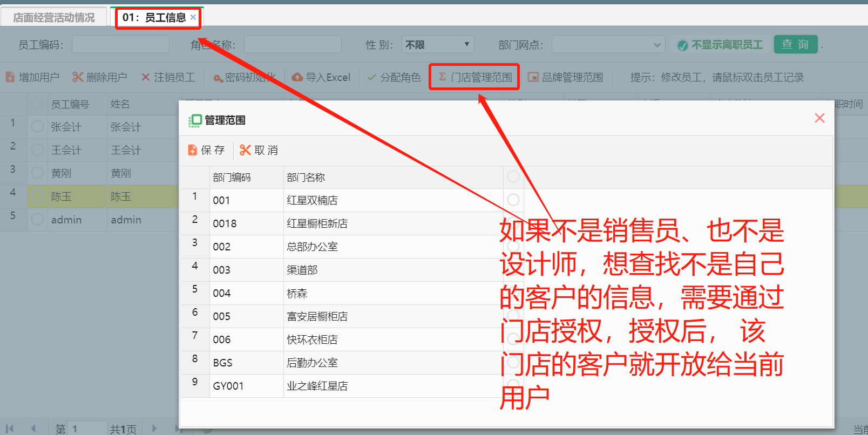Open the 性别 dropdown showing 不限
Viewport: 868px width, 435px height.
click(437, 45)
